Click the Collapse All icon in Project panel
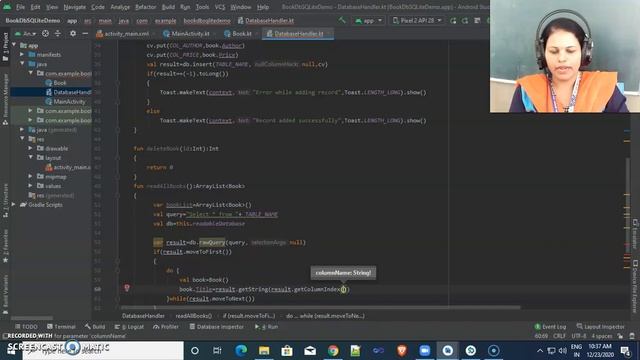The image size is (640, 360). point(58,33)
